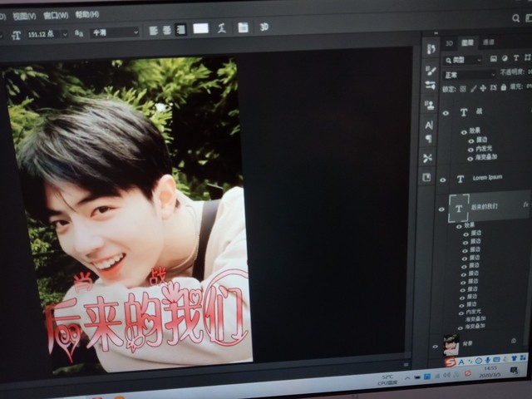532x399 pixels.
Task: Hide 效果 effects on 战 layer
Action: [464, 132]
